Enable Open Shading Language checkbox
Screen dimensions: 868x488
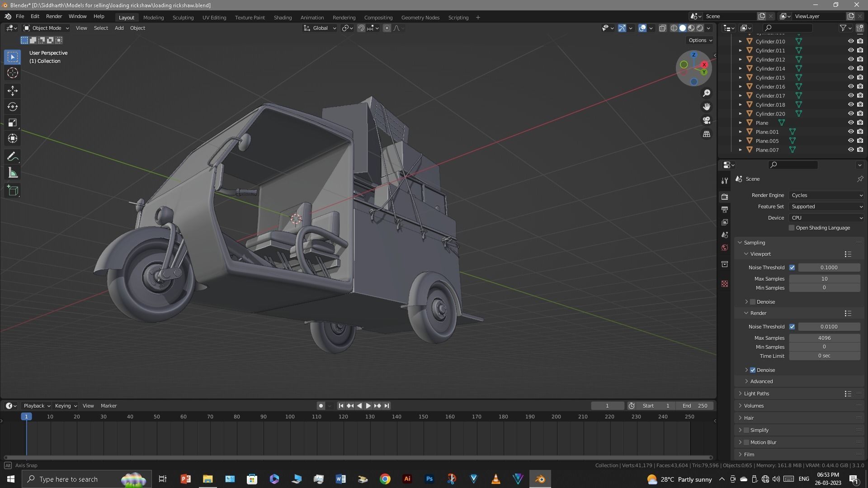pos(792,228)
